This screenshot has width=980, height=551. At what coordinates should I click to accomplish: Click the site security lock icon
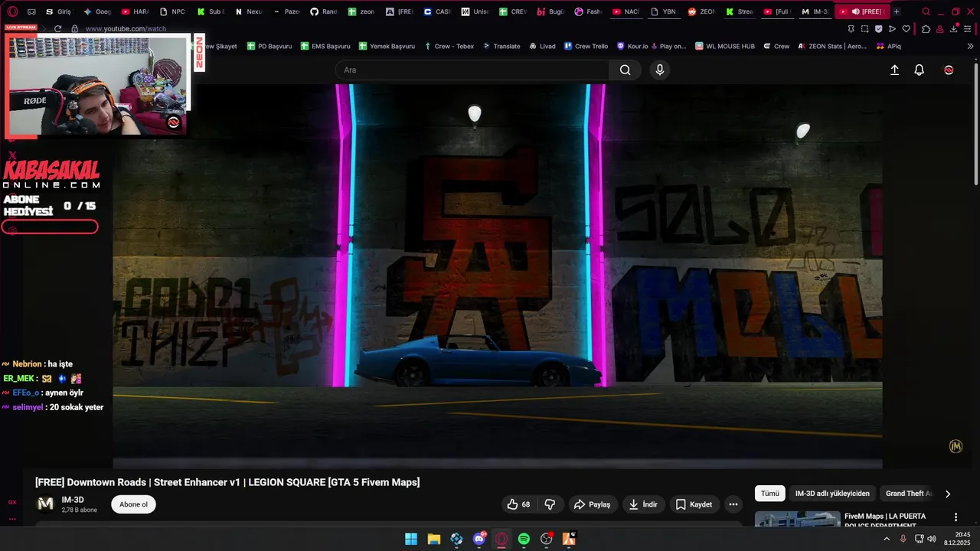point(74,29)
